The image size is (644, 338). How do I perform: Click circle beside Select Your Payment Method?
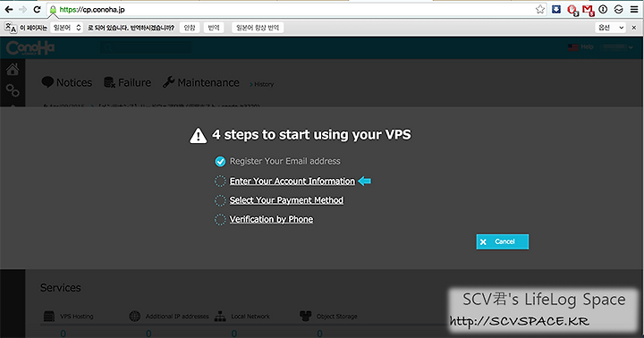(x=220, y=200)
